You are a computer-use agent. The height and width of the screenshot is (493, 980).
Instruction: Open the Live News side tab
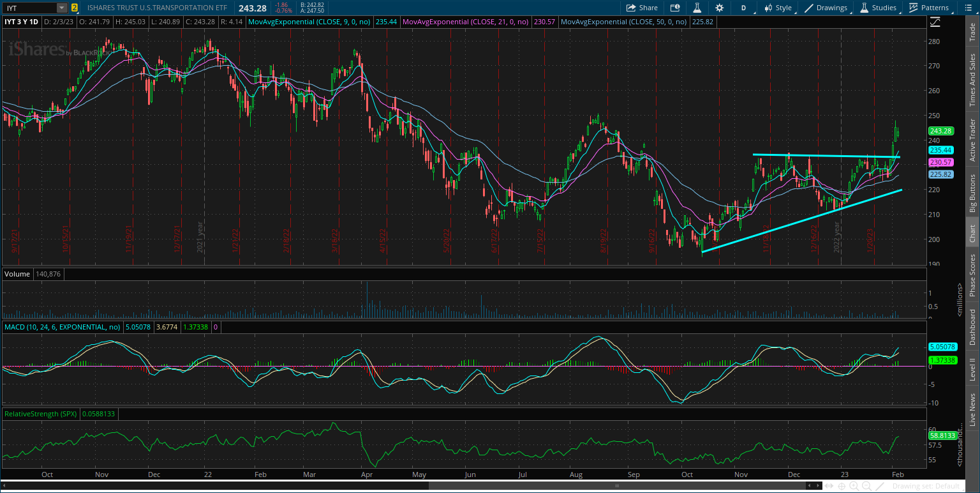(x=972, y=410)
